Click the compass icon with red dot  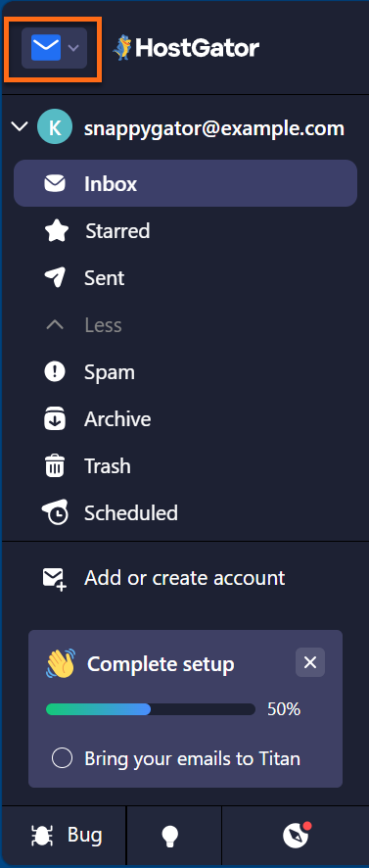(297, 835)
